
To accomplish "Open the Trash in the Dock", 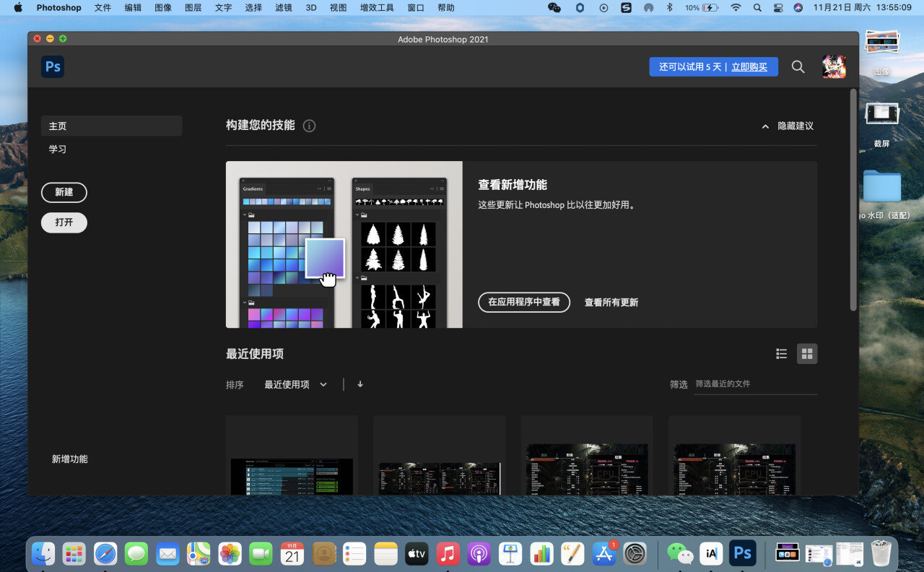I will click(x=881, y=554).
